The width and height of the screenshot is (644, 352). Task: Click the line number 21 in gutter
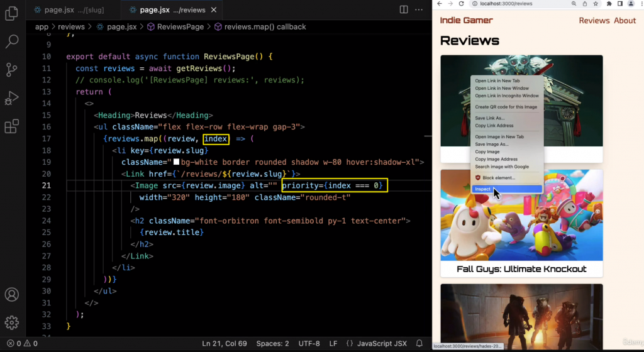[x=47, y=185]
